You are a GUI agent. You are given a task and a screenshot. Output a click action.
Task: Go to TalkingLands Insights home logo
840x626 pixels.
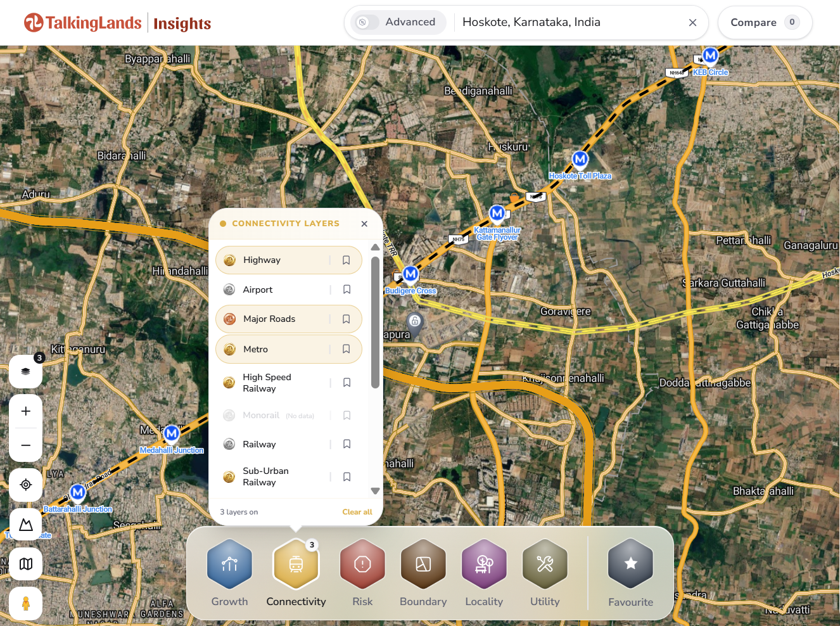click(117, 23)
